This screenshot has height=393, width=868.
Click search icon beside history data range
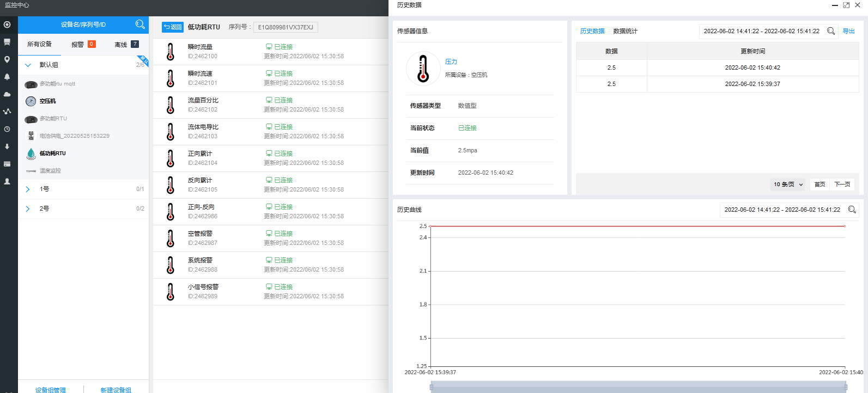831,31
